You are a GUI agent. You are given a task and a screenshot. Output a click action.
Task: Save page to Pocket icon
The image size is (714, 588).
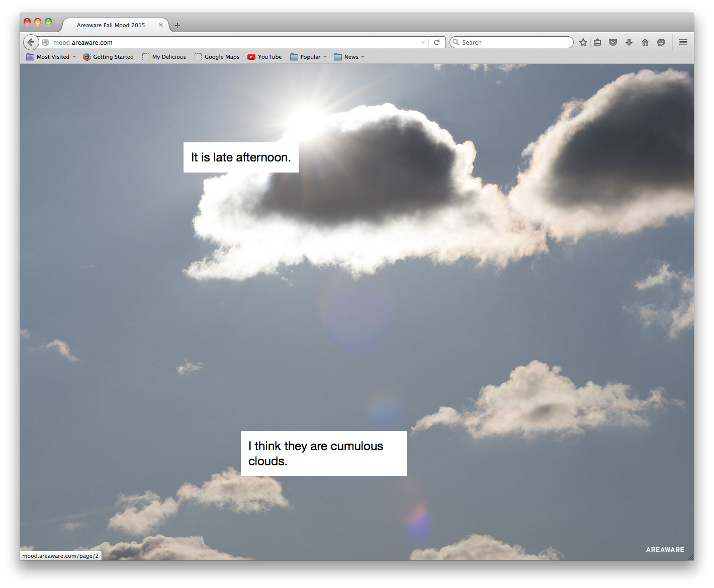pyautogui.click(x=613, y=42)
